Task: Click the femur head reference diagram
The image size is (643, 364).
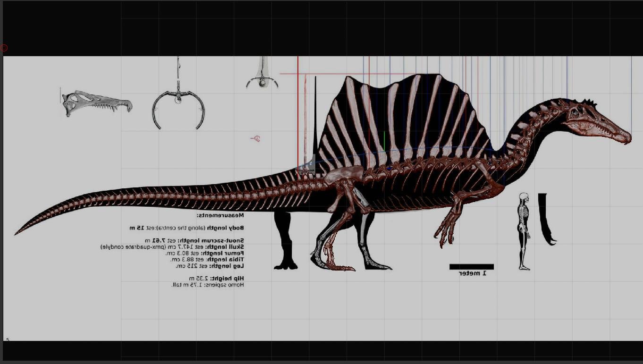Action: tap(262, 73)
